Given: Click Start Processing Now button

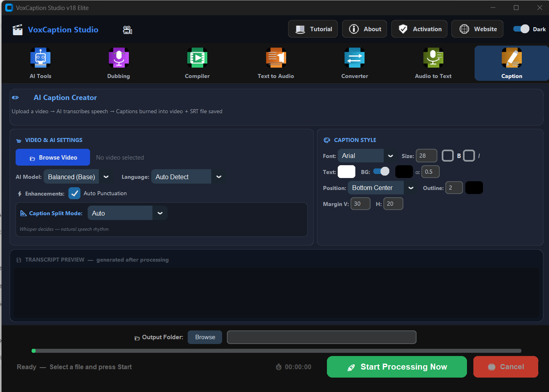Looking at the screenshot, I should 396,366.
